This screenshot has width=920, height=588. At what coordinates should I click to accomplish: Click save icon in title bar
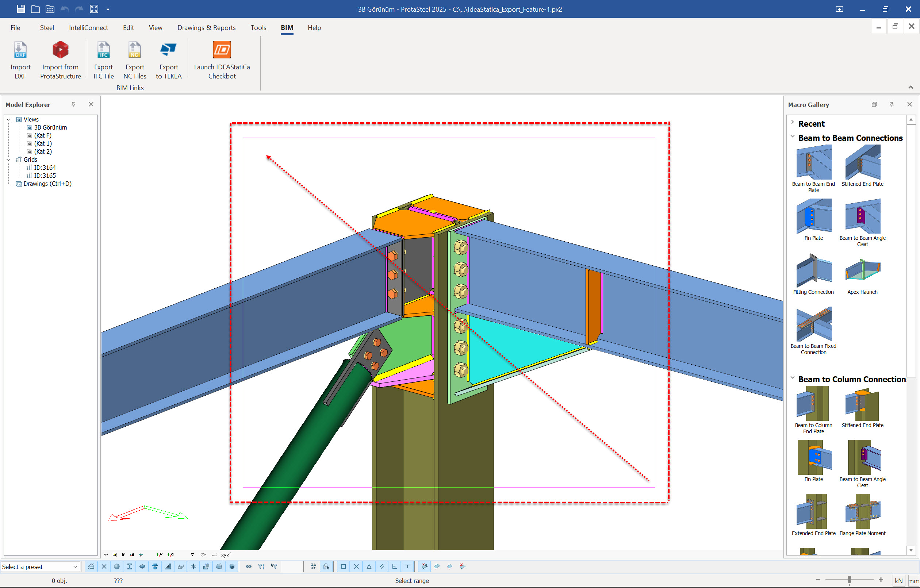(x=21, y=9)
